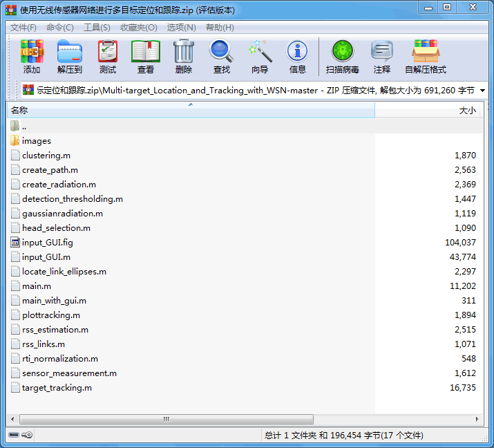Open the Tools (工具) menu
The width and height of the screenshot is (494, 448).
[97, 28]
